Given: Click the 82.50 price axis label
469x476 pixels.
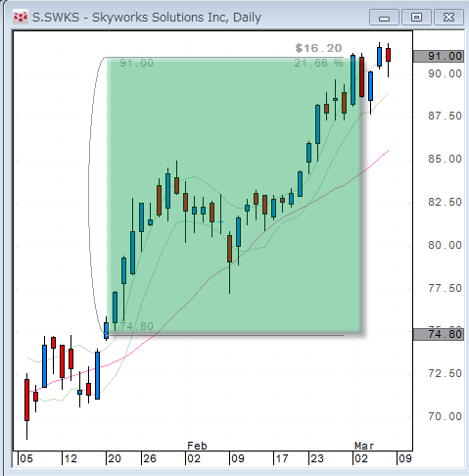Looking at the screenshot, I should tap(445, 202).
